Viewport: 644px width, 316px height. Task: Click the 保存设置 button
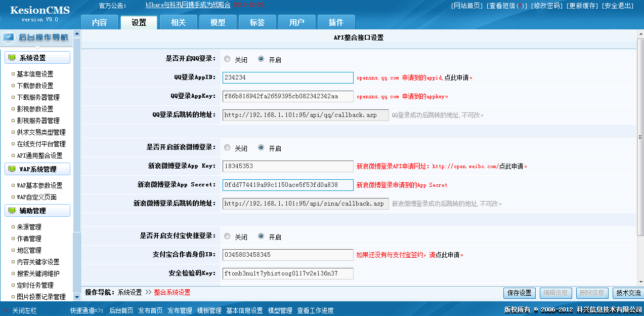(519, 293)
